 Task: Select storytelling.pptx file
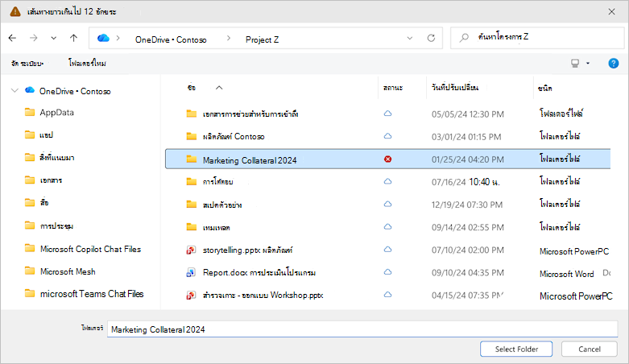(247, 250)
